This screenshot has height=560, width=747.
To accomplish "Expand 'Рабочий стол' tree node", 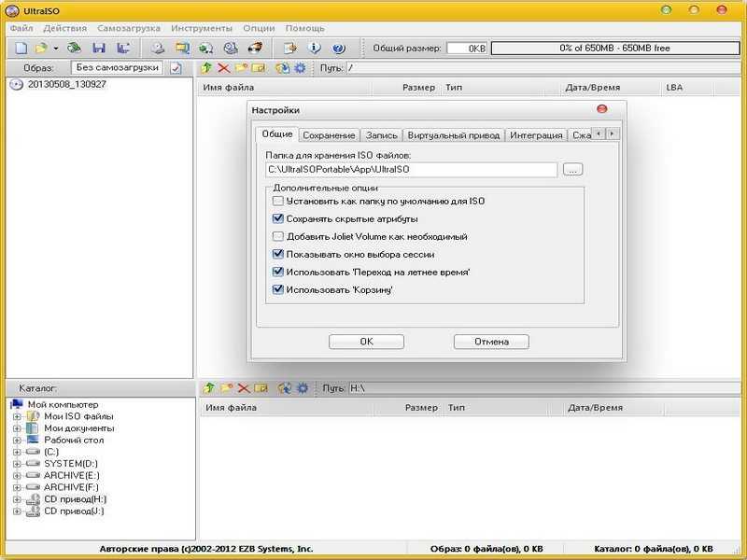I will pos(17,441).
